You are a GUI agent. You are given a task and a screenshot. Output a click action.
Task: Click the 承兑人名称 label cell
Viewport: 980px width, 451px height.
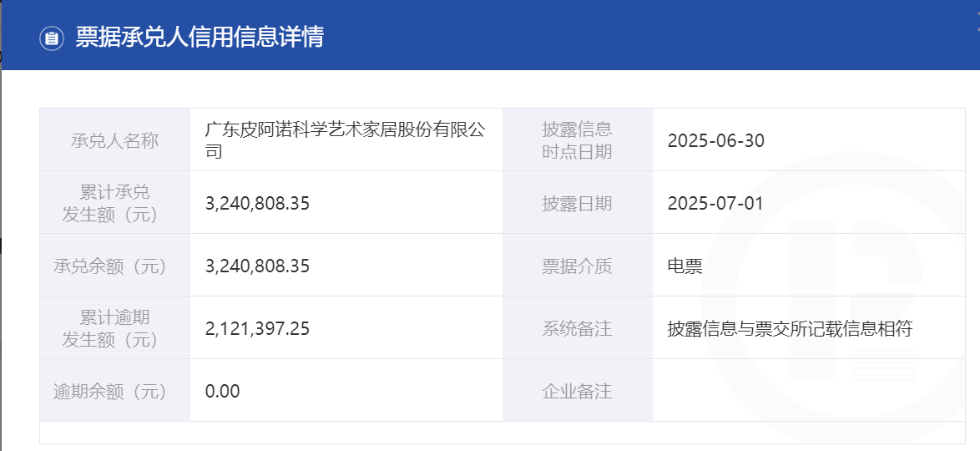114,140
